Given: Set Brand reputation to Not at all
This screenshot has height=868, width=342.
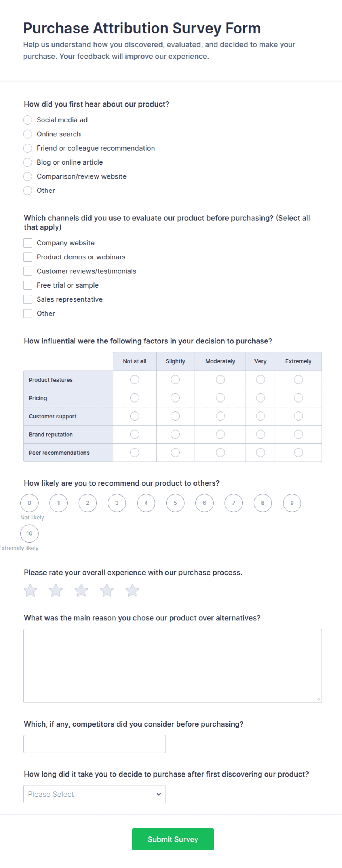Looking at the screenshot, I should [135, 434].
